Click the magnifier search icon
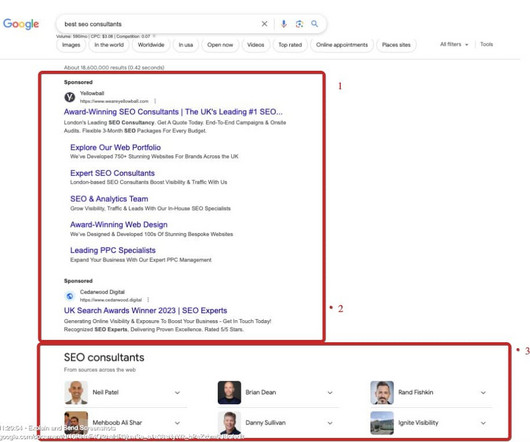The width and height of the screenshot is (530, 442). point(314,24)
